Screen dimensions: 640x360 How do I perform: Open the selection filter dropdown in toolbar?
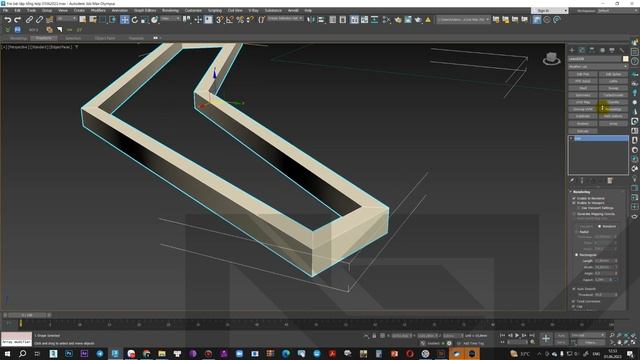coord(67,19)
